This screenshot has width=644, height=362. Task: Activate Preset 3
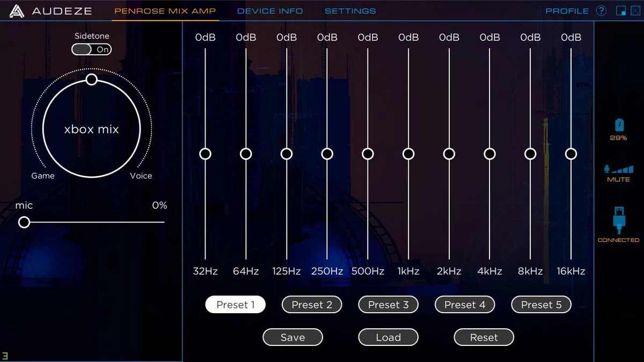[x=388, y=305]
